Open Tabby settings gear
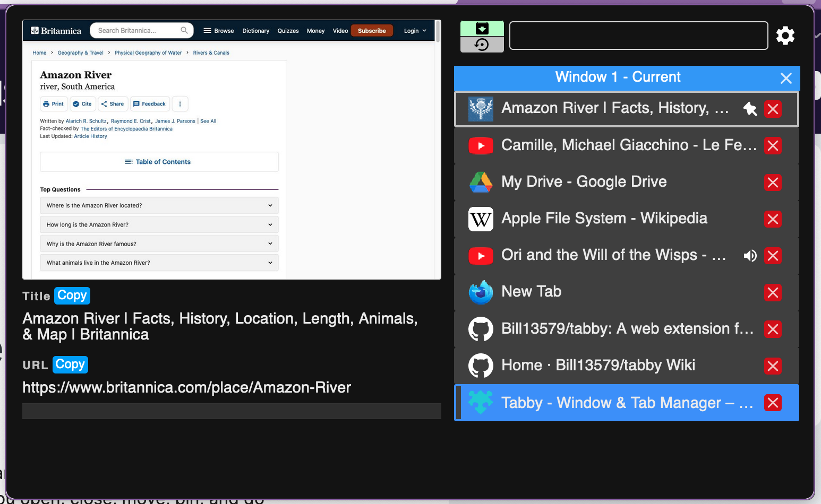Image resolution: width=821 pixels, height=504 pixels. (785, 36)
